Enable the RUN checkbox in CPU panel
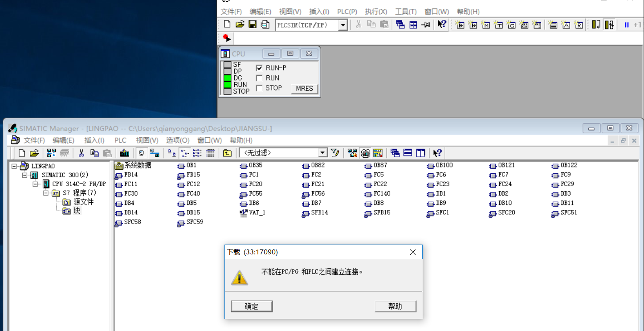The width and height of the screenshot is (644, 331). click(x=259, y=78)
